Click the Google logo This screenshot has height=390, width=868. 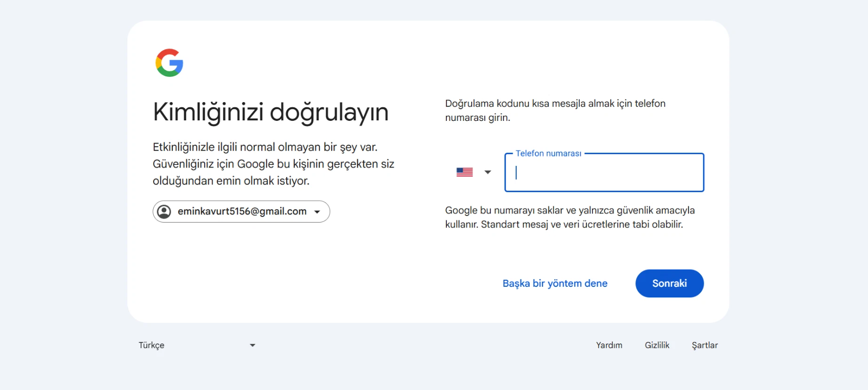(169, 63)
